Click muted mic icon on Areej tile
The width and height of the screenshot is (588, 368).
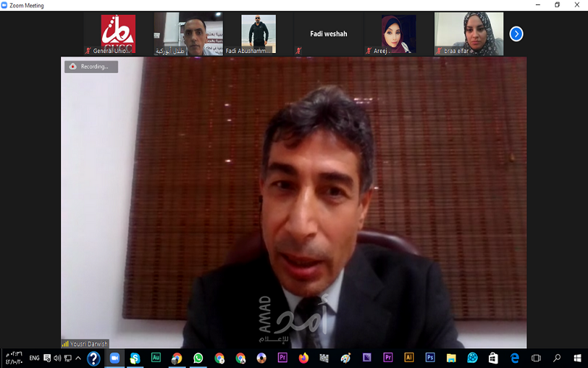[369, 51]
